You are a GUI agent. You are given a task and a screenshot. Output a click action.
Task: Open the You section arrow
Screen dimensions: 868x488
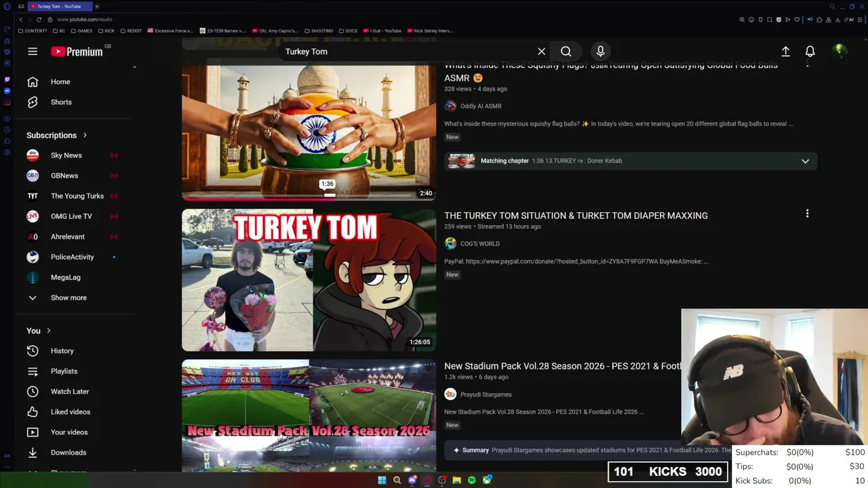pyautogui.click(x=48, y=331)
